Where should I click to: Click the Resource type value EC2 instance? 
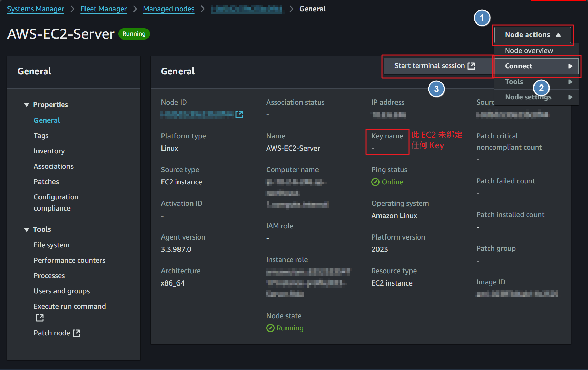click(x=392, y=283)
